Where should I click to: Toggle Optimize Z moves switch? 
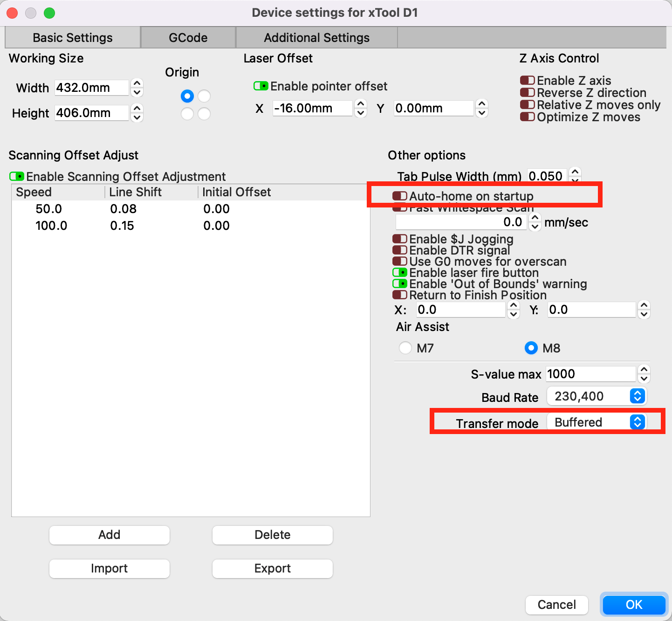point(528,117)
